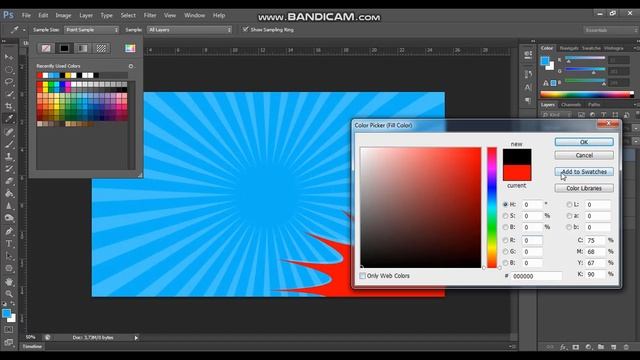The image size is (640, 360).
Task: Change screen mode icon in toolbox
Action: tap(9, 342)
